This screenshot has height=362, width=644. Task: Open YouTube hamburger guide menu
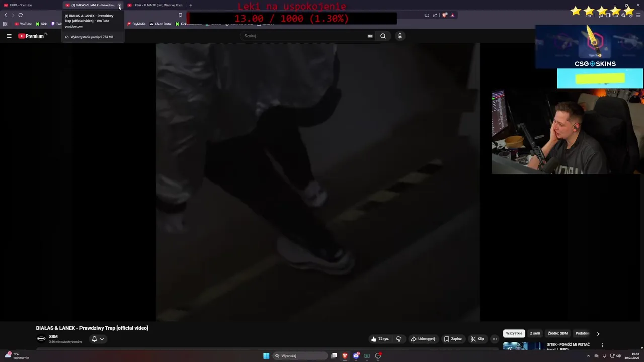[9, 36]
